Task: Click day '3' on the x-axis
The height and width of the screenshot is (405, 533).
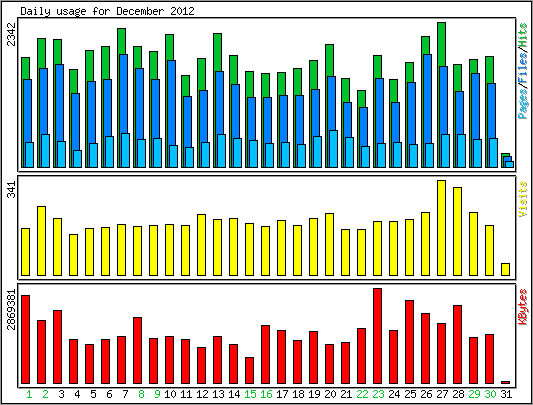Action: [x=61, y=394]
